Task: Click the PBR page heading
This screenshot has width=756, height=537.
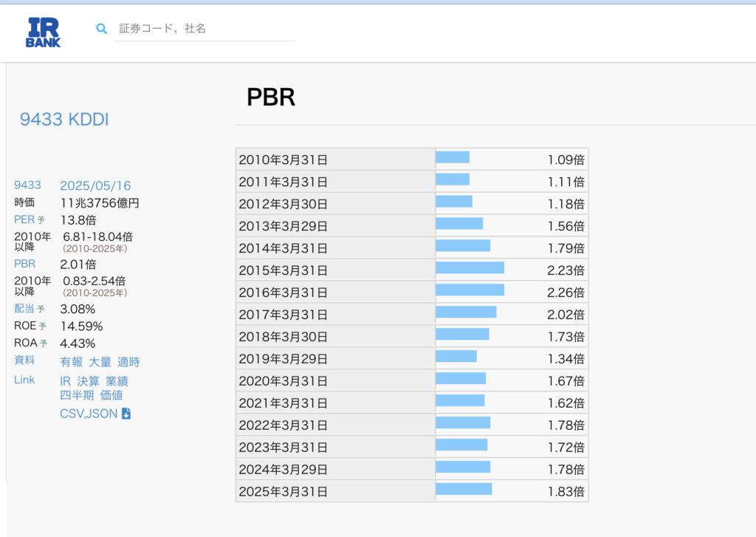Action: [x=271, y=97]
